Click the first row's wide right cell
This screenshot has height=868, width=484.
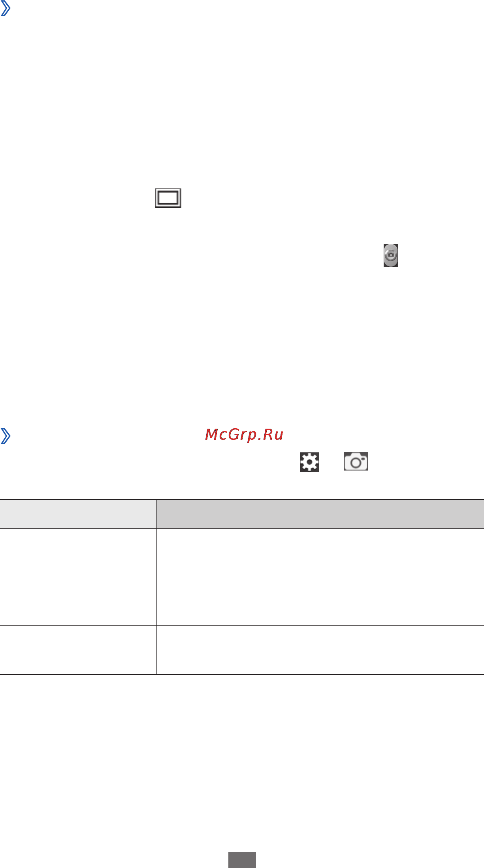tap(320, 553)
